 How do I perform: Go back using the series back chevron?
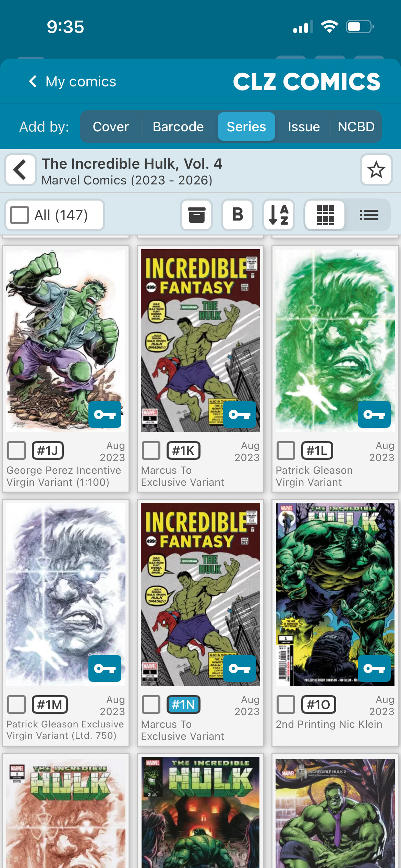click(20, 170)
